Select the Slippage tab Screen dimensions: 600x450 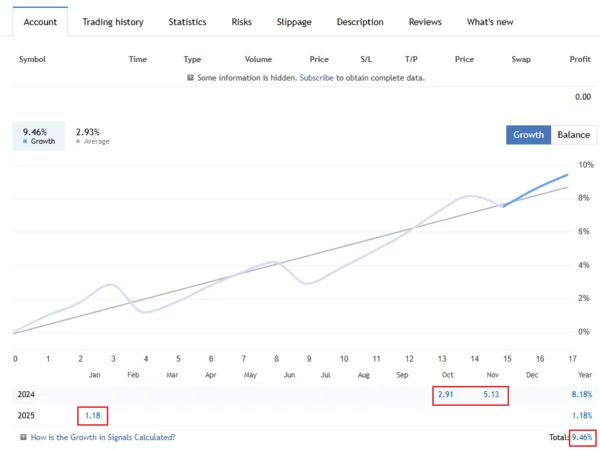[x=294, y=22]
